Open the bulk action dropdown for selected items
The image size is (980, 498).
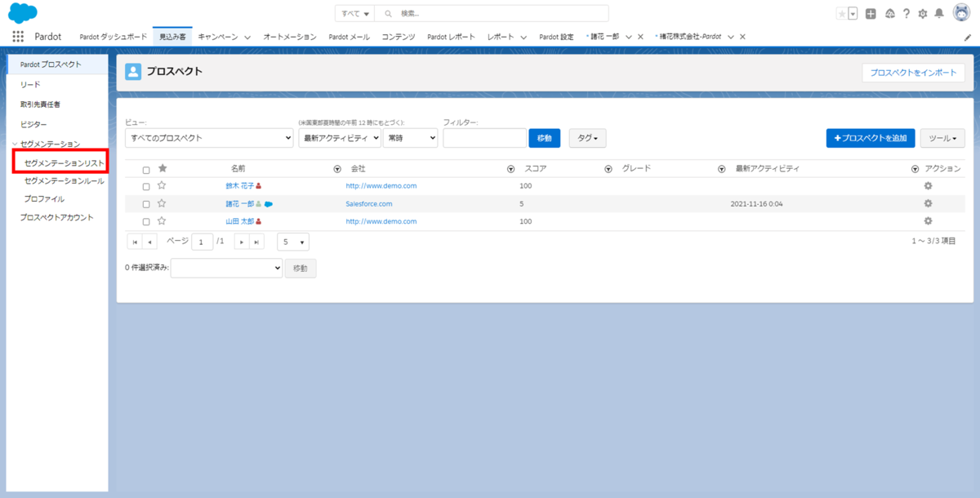[x=226, y=268]
